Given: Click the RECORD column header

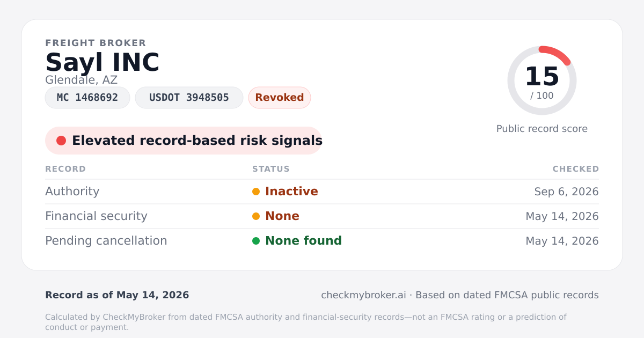Looking at the screenshot, I should (65, 169).
